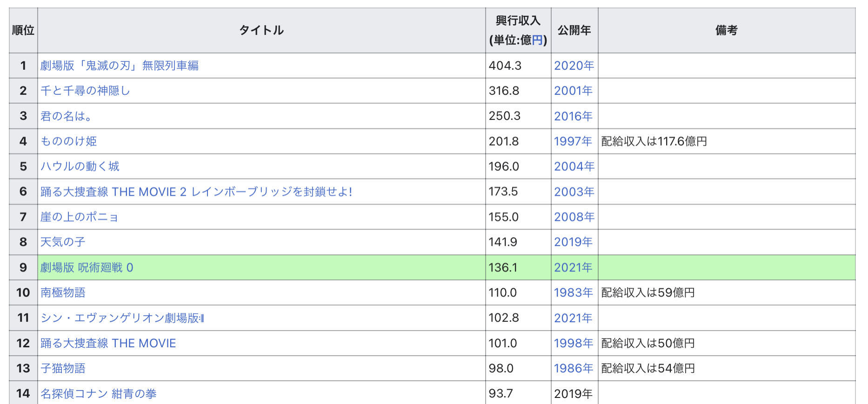Click the 1998年 year link
868x404 pixels.
click(x=573, y=343)
